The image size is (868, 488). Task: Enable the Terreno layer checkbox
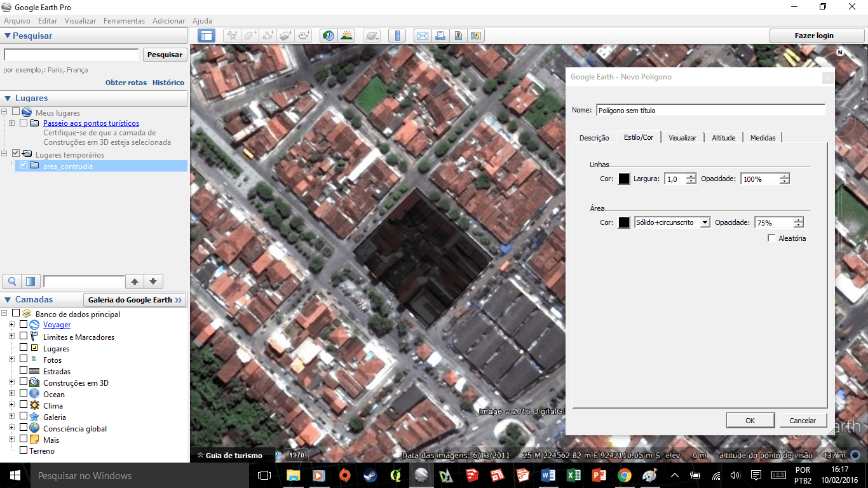[x=24, y=451]
